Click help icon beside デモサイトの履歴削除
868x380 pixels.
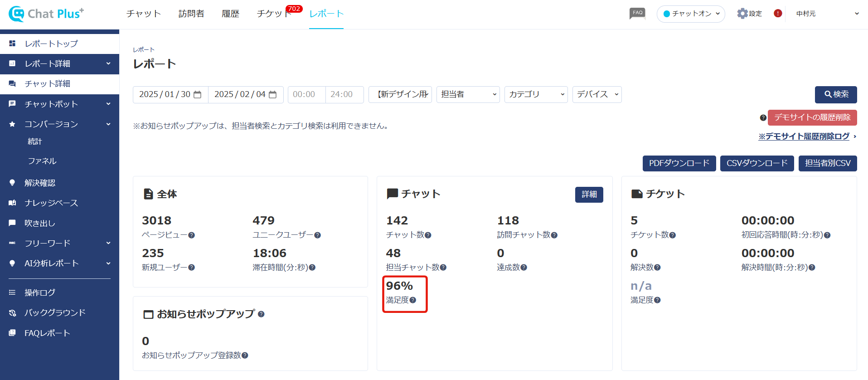pos(763,118)
